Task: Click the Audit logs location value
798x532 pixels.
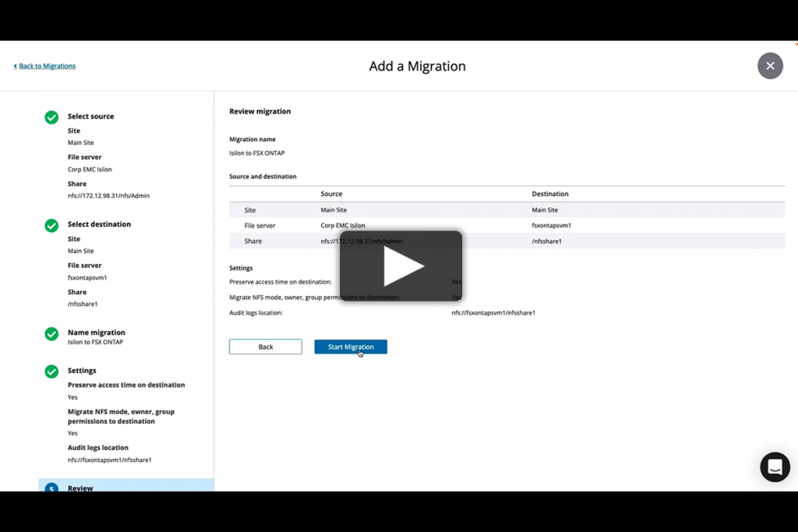Action: tap(494, 312)
